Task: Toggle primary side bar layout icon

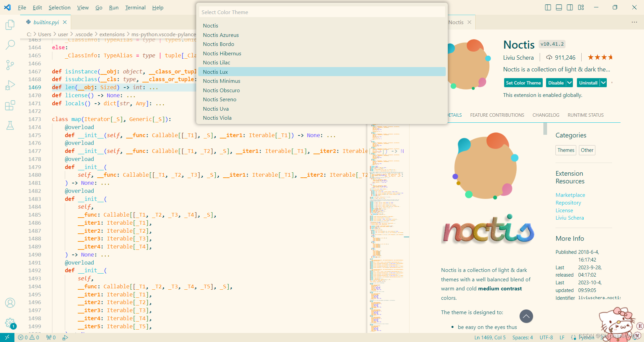Action: click(548, 7)
